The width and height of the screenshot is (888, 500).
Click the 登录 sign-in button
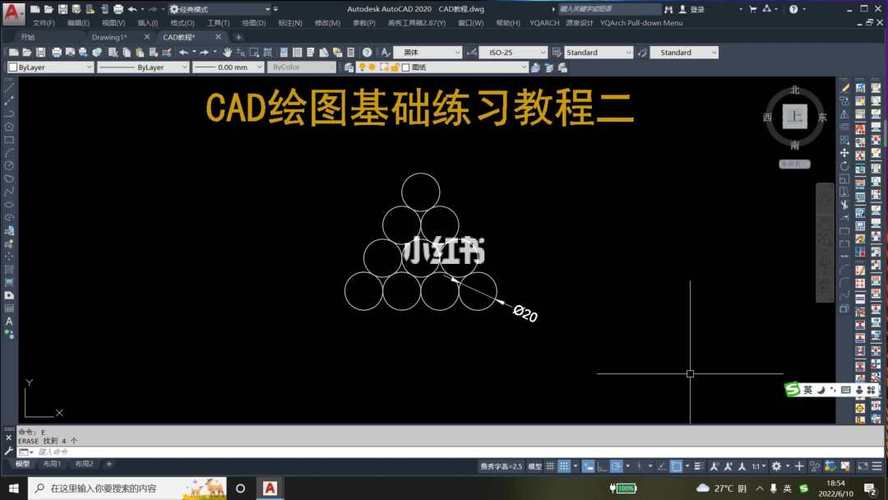(698, 9)
